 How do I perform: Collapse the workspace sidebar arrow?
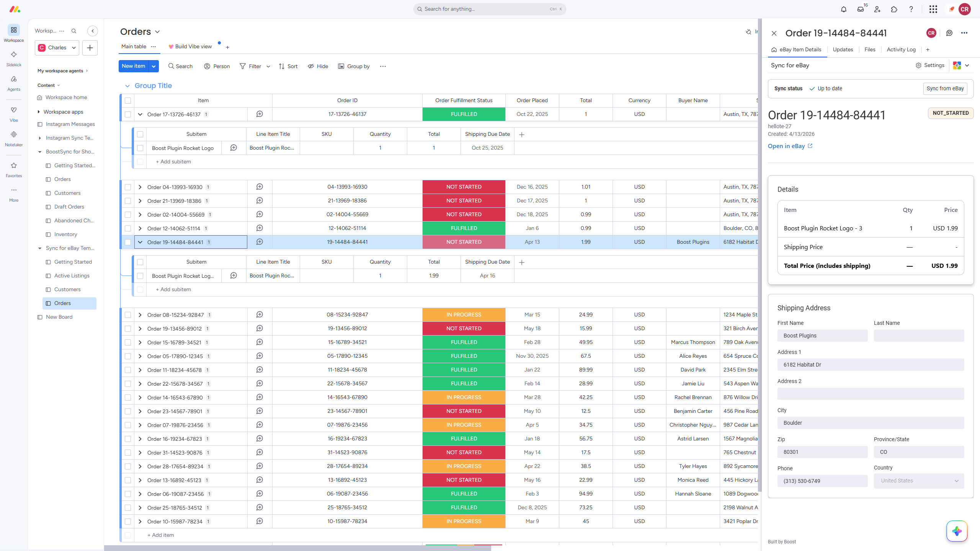tap(93, 31)
